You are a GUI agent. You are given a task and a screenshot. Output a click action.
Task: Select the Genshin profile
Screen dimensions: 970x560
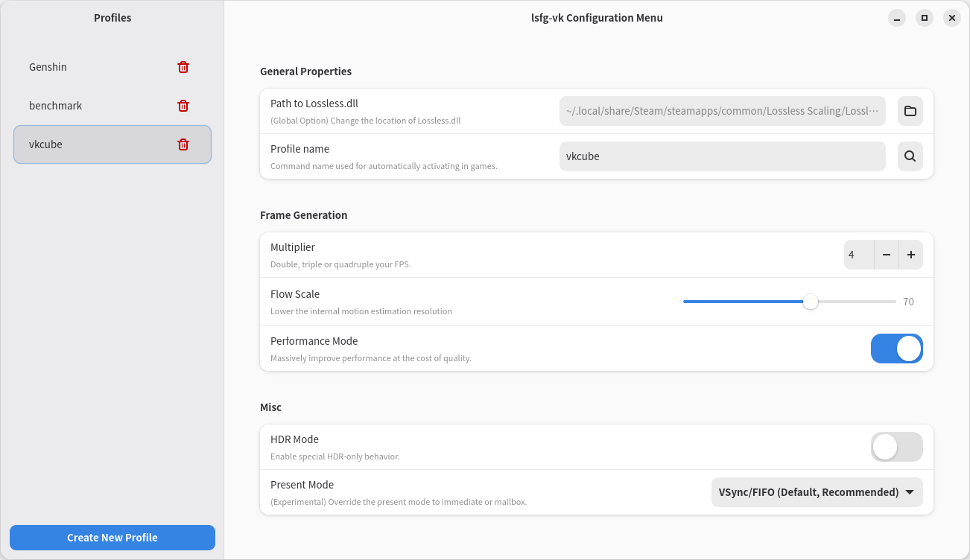click(89, 67)
